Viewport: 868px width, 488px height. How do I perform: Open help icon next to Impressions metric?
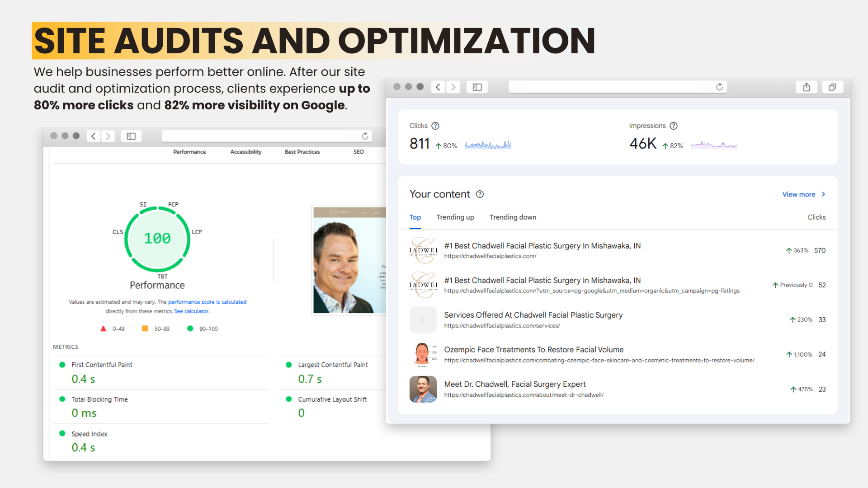[674, 126]
